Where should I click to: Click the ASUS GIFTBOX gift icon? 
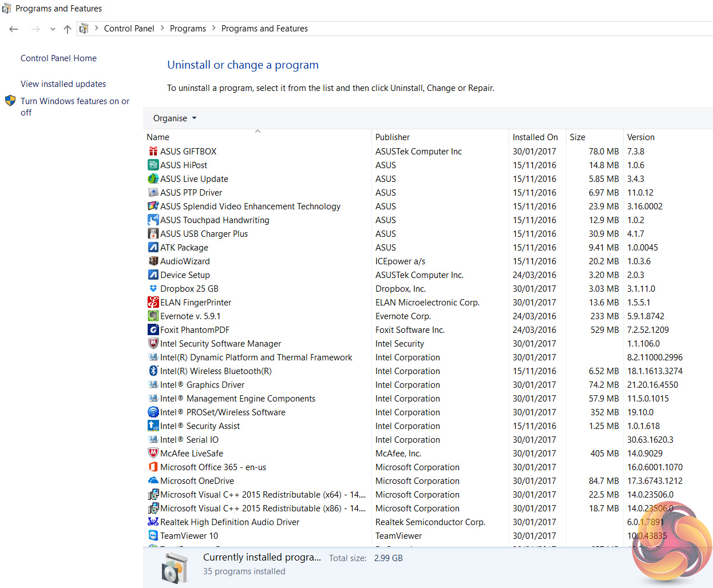153,152
